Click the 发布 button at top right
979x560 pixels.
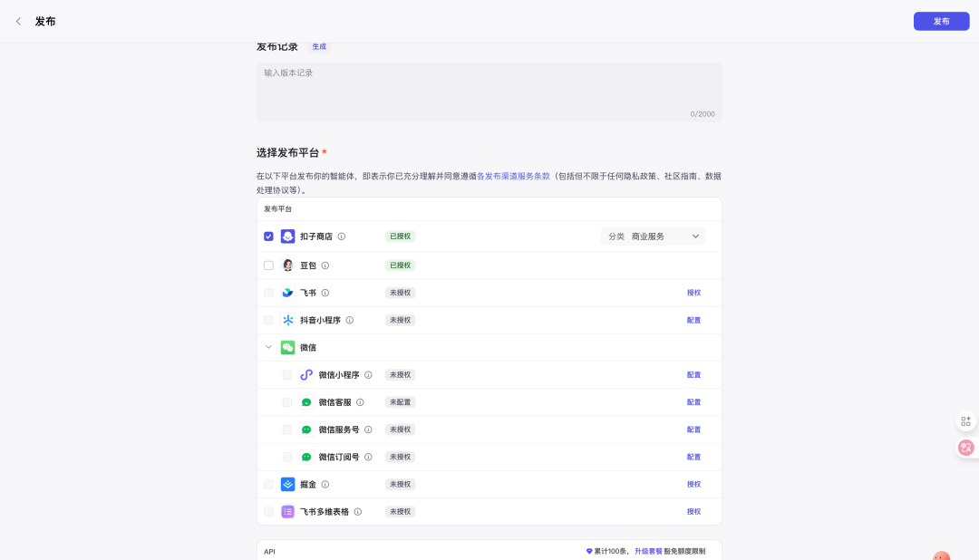[941, 21]
